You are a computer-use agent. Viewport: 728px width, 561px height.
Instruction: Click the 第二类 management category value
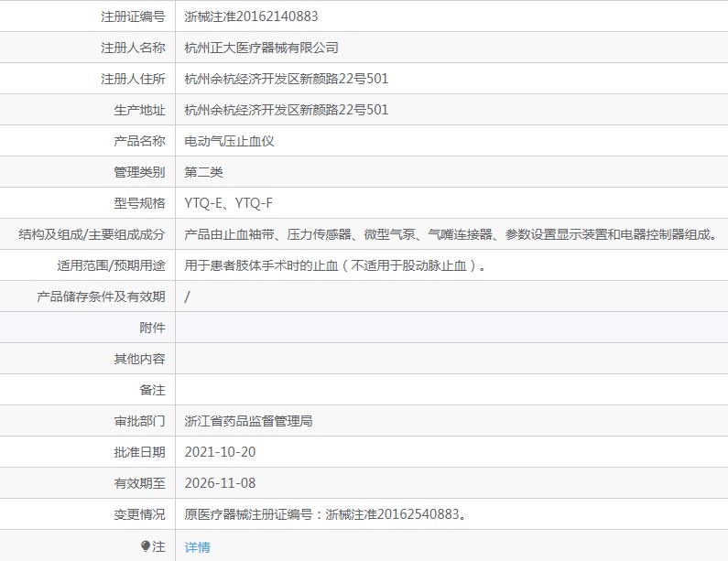click(203, 172)
